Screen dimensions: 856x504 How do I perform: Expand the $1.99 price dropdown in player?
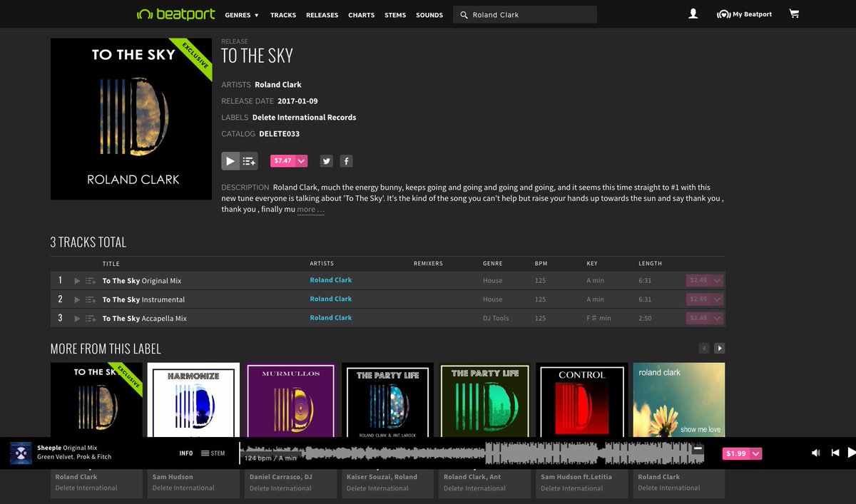pos(755,453)
